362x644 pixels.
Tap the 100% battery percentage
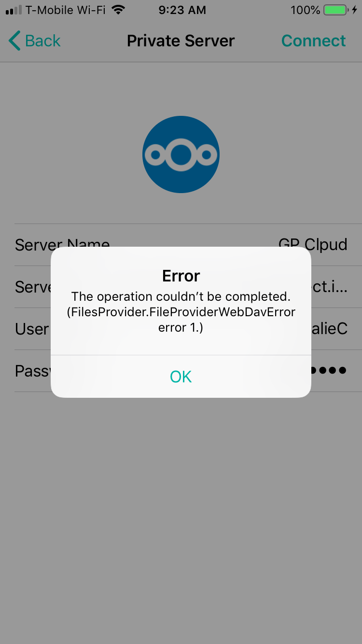point(305,10)
